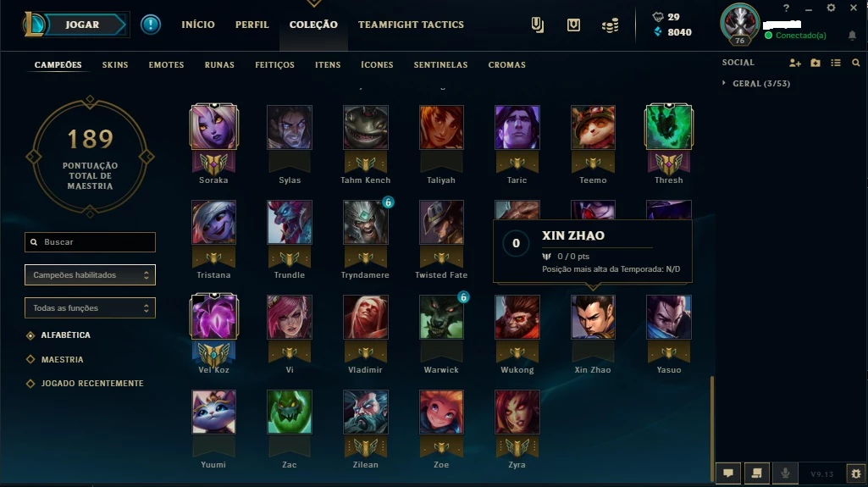Click the Buscar search field
The width and height of the screenshot is (868, 487).
click(91, 242)
